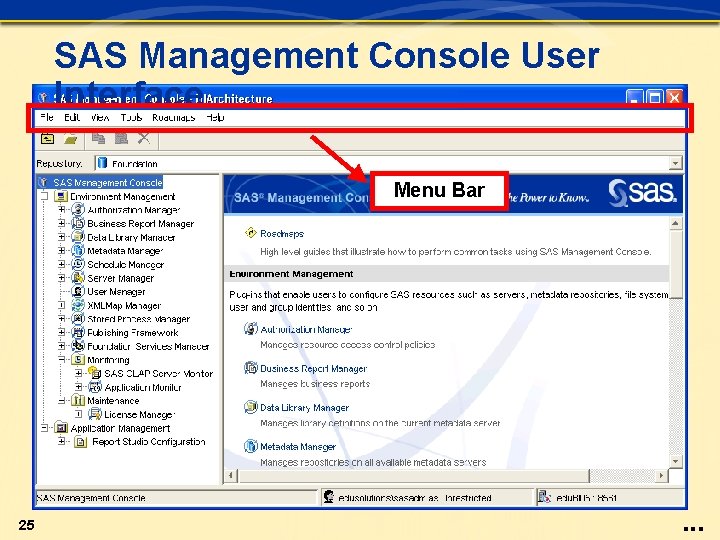
Task: Open Metadata Manager content link
Action: coord(298,446)
